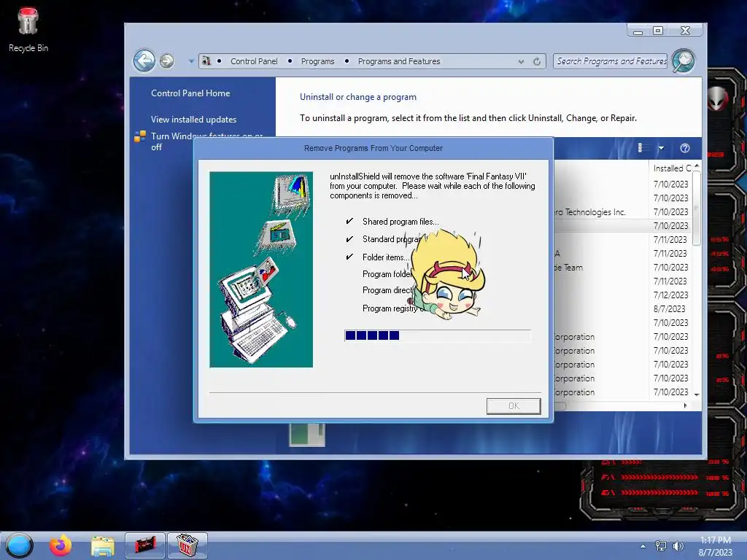
Task: Click the Shared program files checkmark
Action: [349, 222]
